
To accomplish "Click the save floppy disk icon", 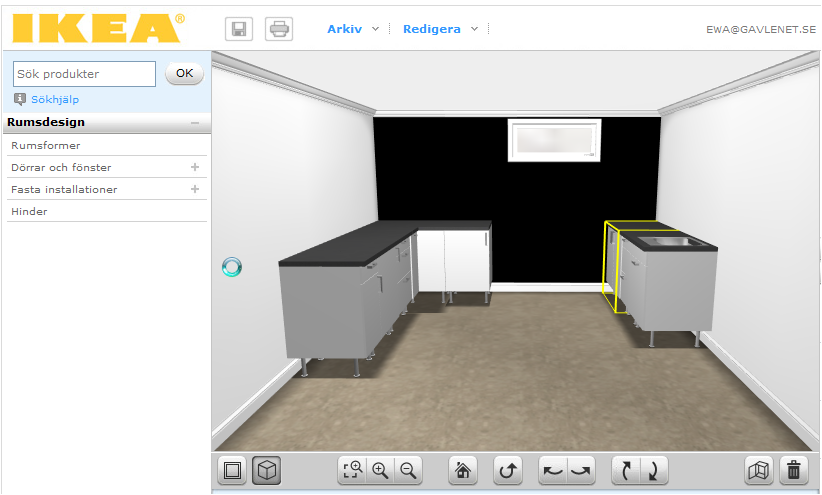I will [x=240, y=29].
